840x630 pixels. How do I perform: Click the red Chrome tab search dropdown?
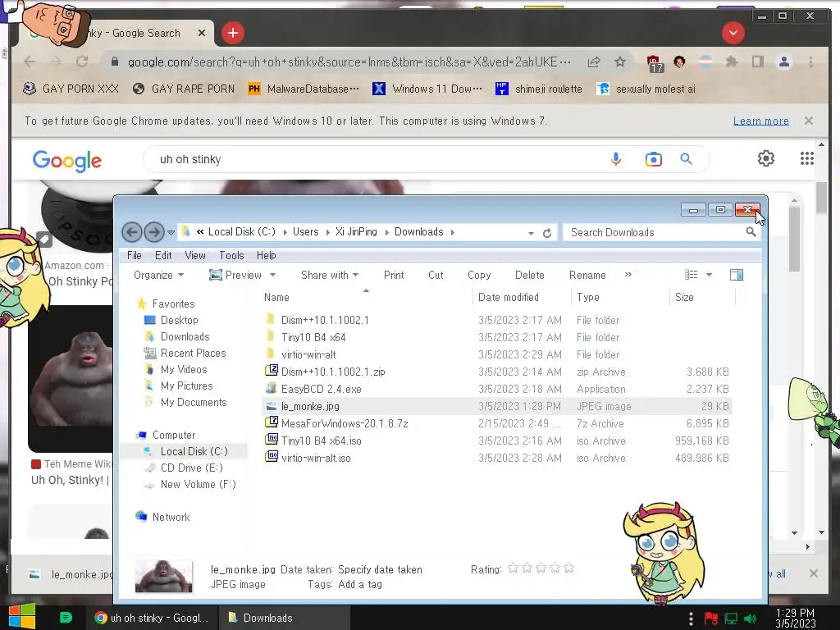[x=733, y=33]
